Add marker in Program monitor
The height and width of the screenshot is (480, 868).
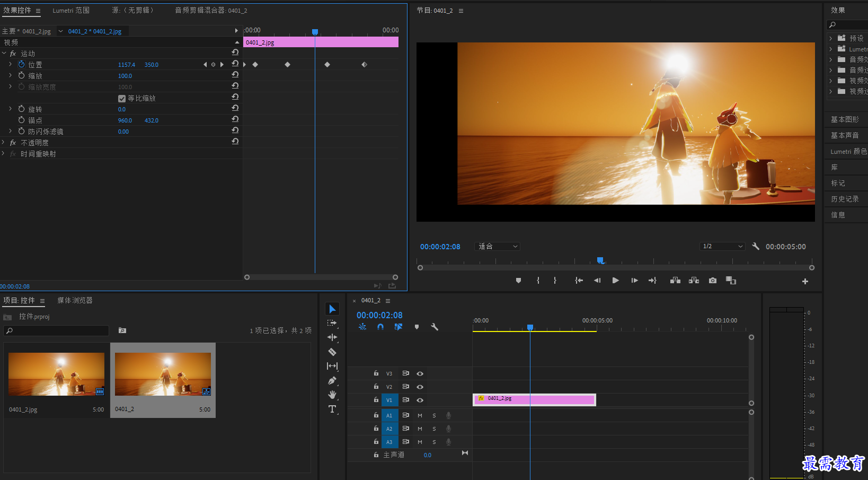518,281
